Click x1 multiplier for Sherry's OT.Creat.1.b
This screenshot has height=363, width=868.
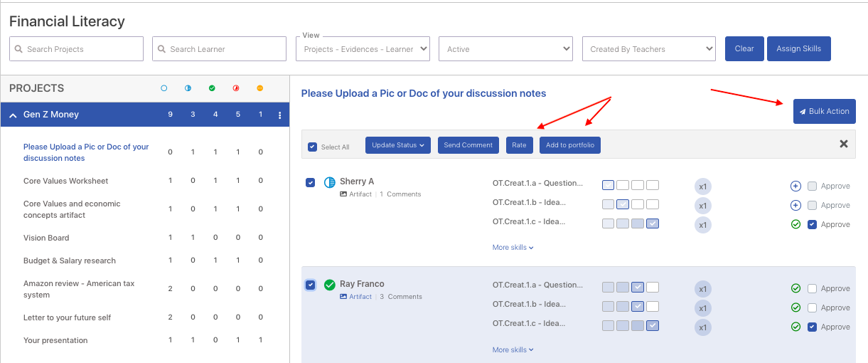coord(702,206)
